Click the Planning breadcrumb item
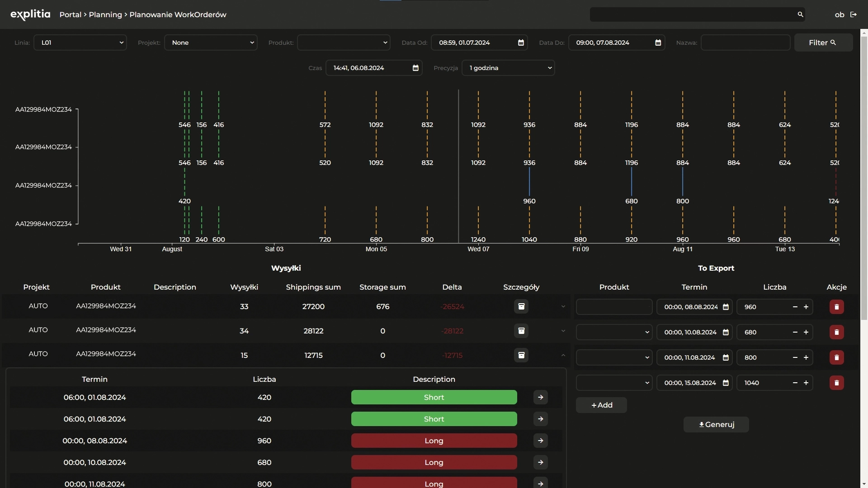This screenshot has height=488, width=868. pos(105,14)
